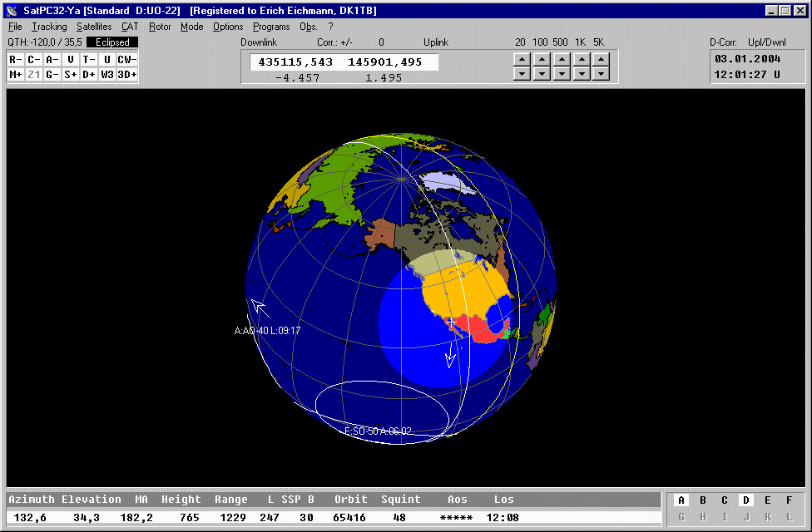Click the M+ button
812x532 pixels.
(x=15, y=74)
